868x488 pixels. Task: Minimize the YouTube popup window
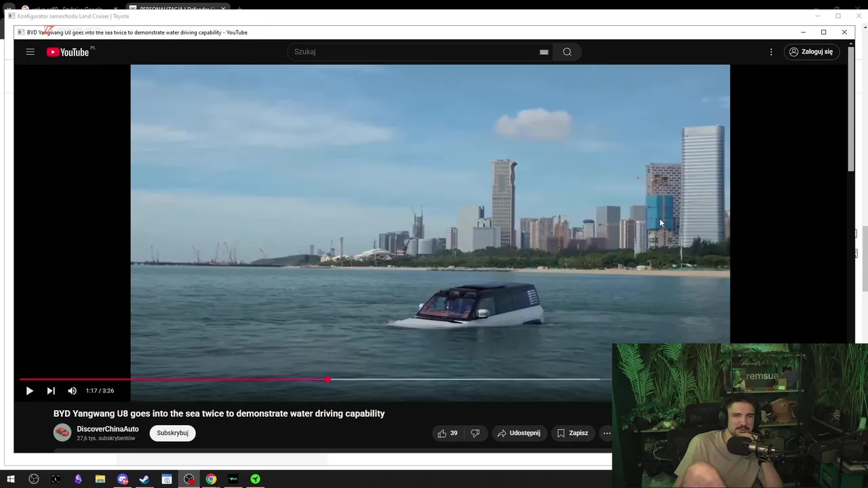[803, 32]
